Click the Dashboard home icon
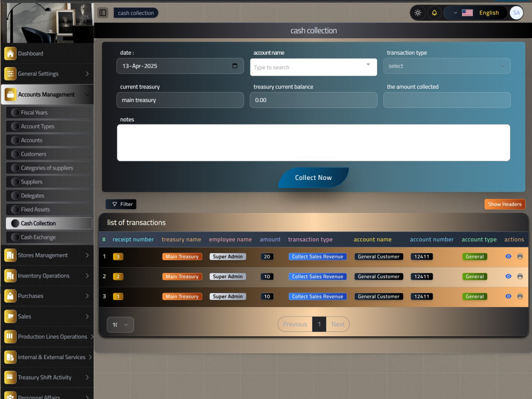The image size is (532, 399). pyautogui.click(x=10, y=53)
